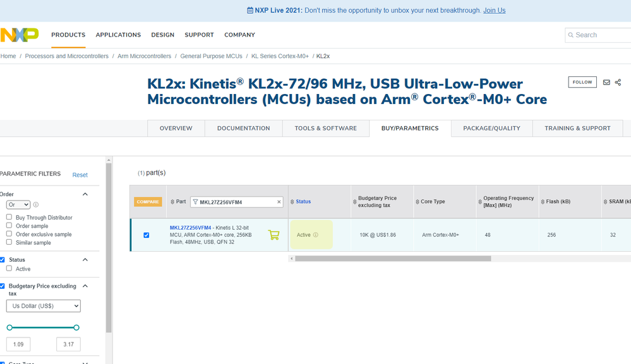
Task: Click the search magnifier icon
Action: click(570, 35)
